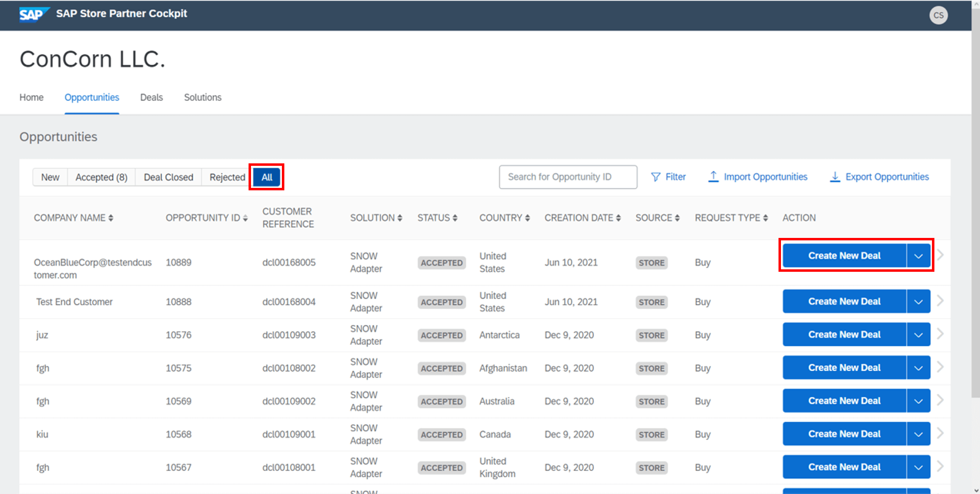Screen dimensions: 980x494
Task: Expand the dropdown next to Create New Deal for opportunity 10889
Action: click(x=918, y=255)
